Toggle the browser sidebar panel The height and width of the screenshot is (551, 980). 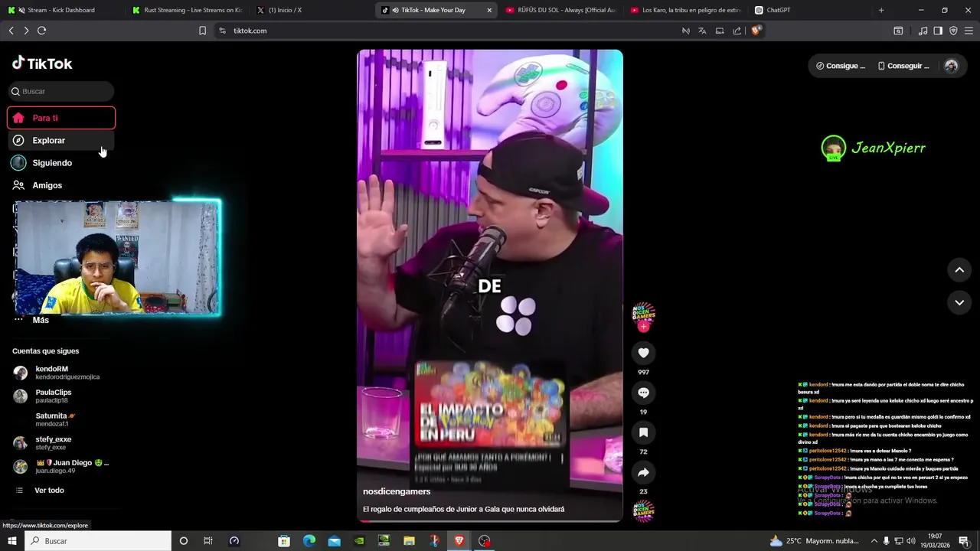[938, 31]
